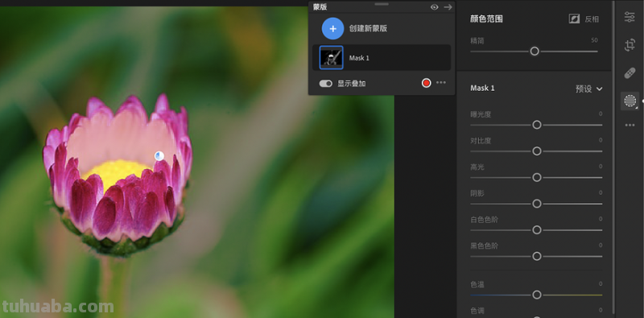The image size is (644, 318).
Task: Adjust the 曝光度 exposure slider
Action: click(536, 125)
